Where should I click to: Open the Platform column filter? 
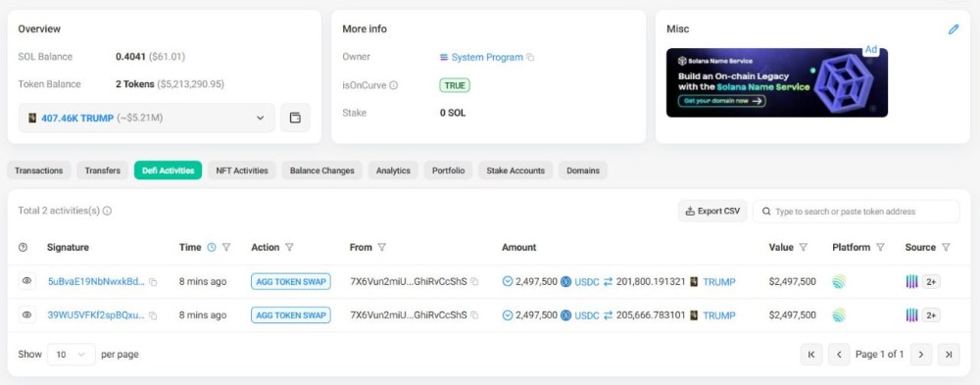coord(880,248)
